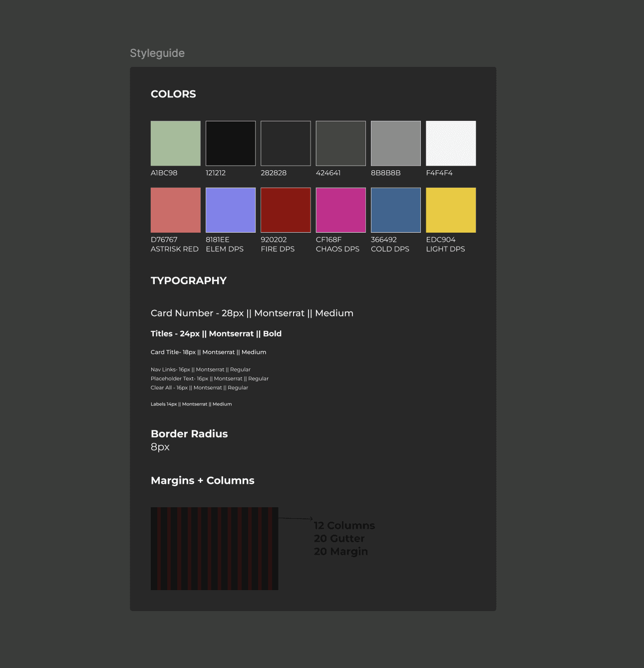The image size is (644, 668).
Task: Select the CHAOS DPS name label
Action: [x=337, y=249]
